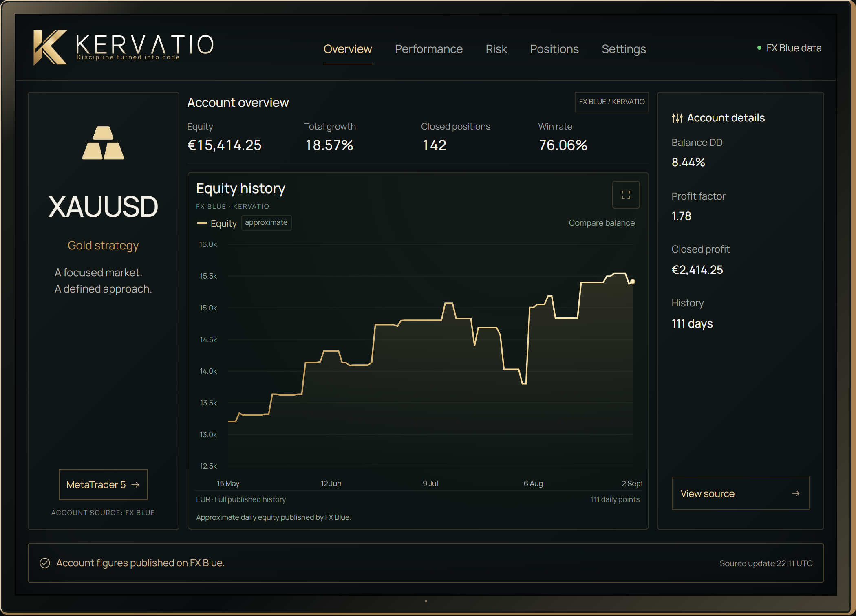Open the Settings tab
856x616 pixels.
coord(624,49)
